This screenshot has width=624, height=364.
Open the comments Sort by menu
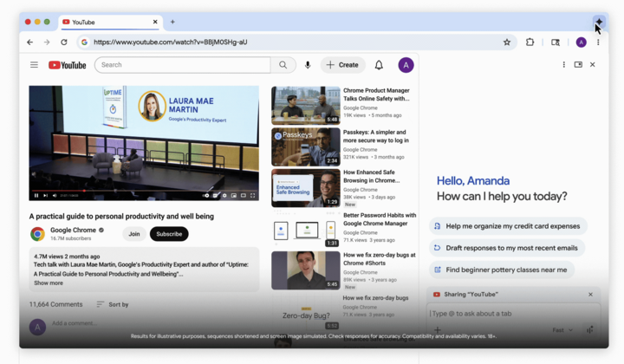pyautogui.click(x=113, y=304)
